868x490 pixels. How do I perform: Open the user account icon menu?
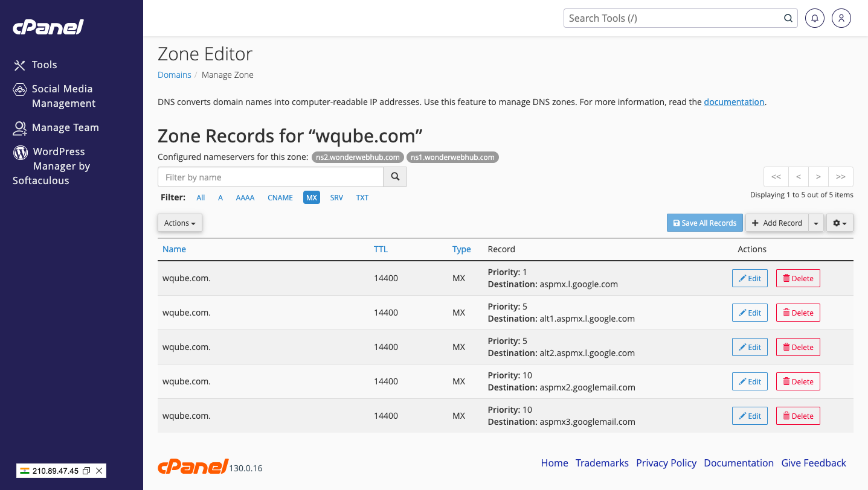(x=841, y=18)
